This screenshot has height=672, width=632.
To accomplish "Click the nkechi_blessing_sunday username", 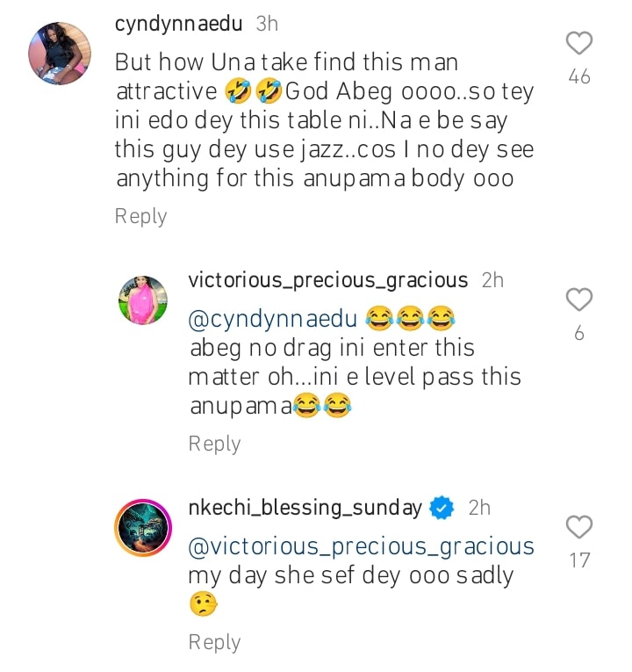I will [305, 508].
